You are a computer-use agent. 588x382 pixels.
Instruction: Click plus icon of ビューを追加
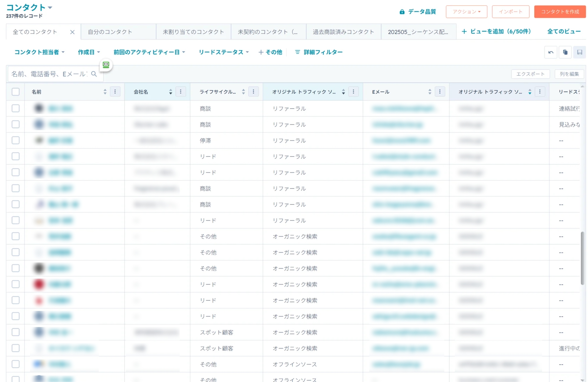[x=464, y=31]
